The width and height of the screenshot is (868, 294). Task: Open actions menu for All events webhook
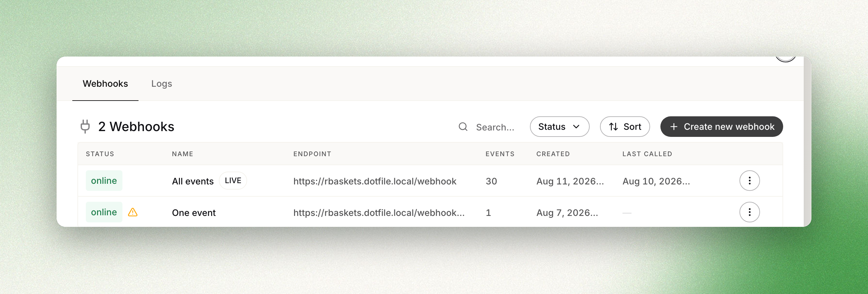749,181
